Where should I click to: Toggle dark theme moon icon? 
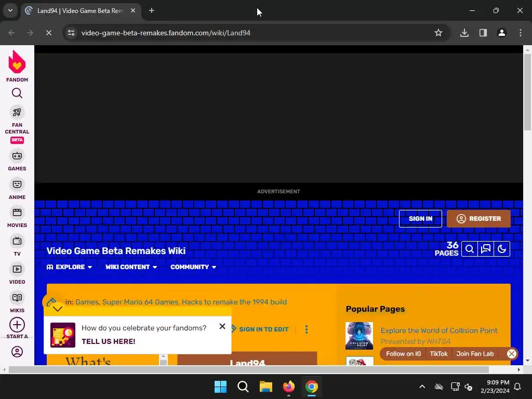[502, 249]
